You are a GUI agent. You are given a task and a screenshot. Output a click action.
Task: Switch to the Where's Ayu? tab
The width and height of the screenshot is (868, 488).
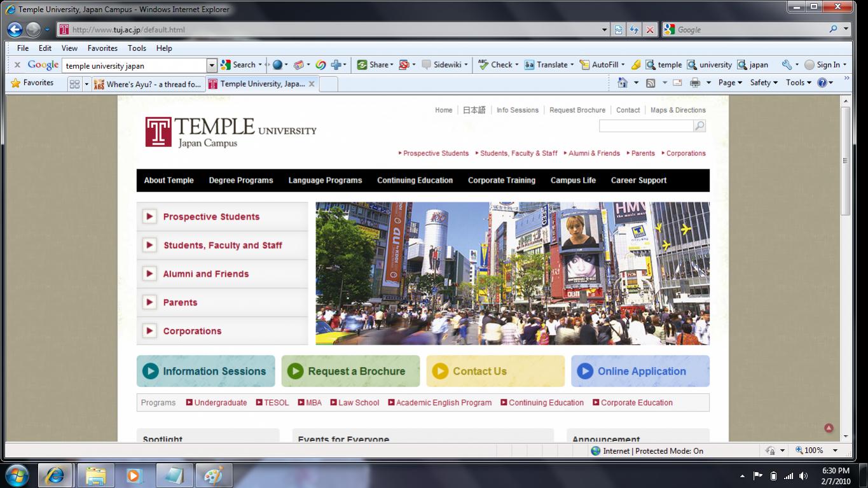pos(148,84)
